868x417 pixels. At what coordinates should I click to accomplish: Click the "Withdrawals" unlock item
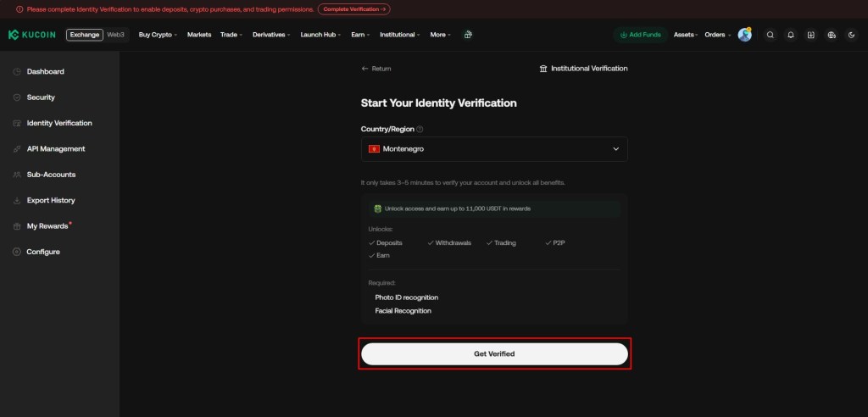click(449, 243)
